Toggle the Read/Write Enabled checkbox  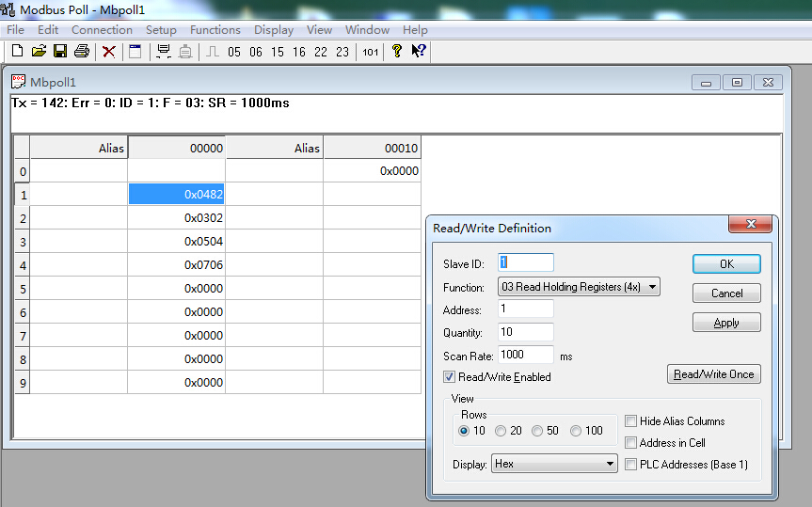pyautogui.click(x=450, y=377)
